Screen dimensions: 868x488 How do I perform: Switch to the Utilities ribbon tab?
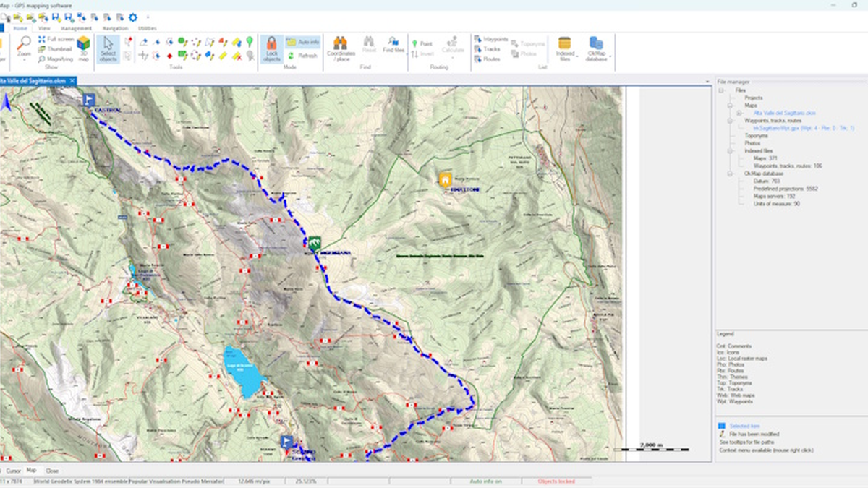(x=147, y=27)
